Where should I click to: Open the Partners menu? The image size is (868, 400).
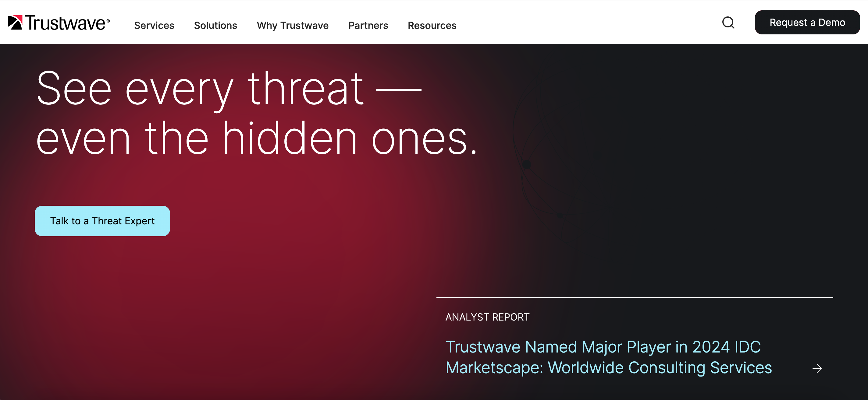(x=368, y=25)
